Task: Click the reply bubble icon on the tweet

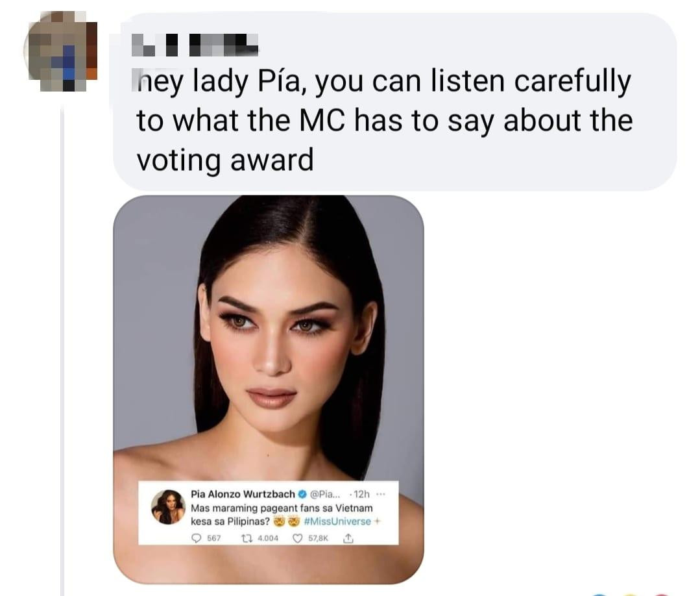Action: (x=196, y=538)
